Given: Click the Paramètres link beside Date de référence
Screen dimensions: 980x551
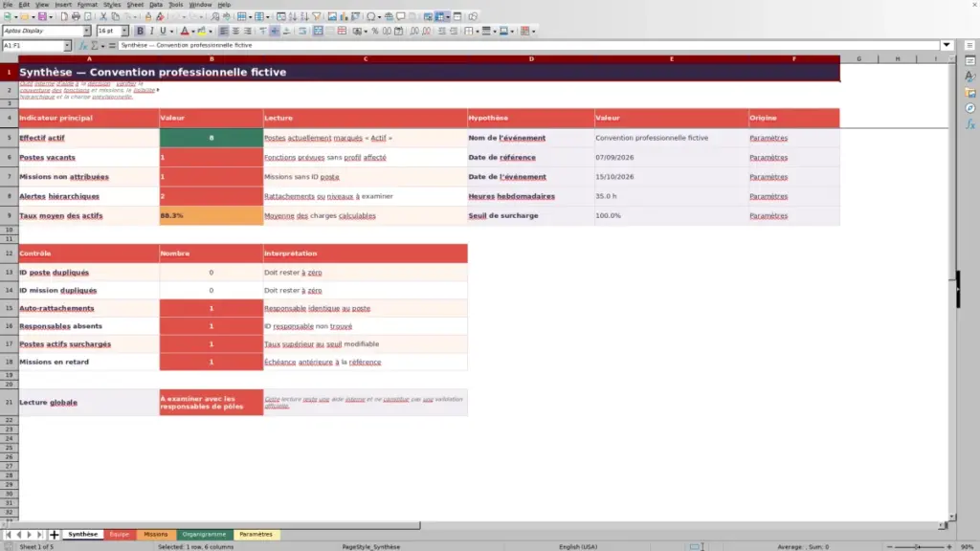Looking at the screenshot, I should [768, 158].
